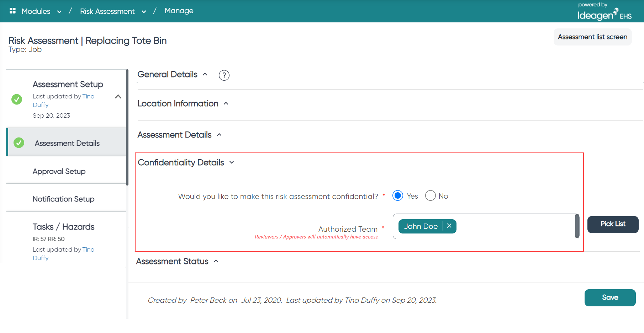Open the Modules grid icon

click(x=12, y=11)
